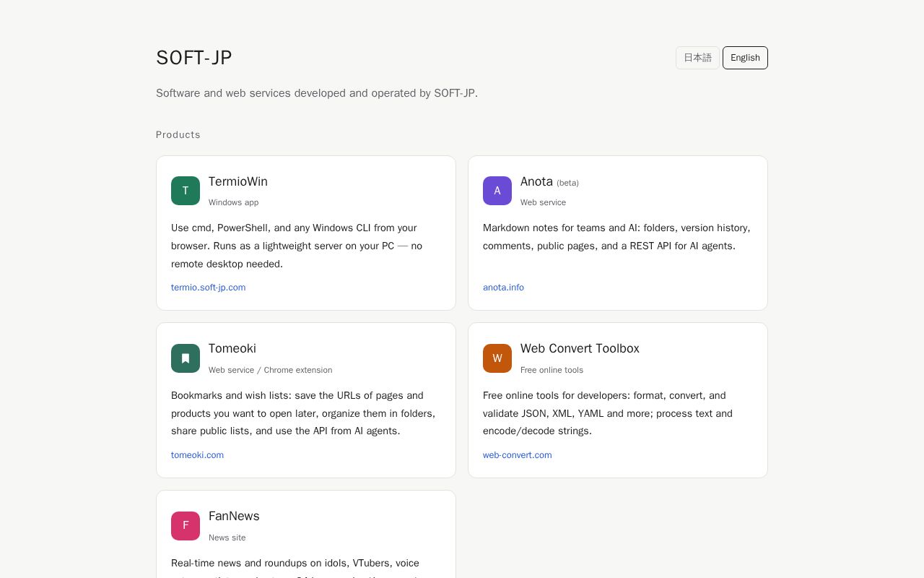The image size is (924, 578).
Task: Open the termio.soft-jp.com link
Action: tap(209, 288)
